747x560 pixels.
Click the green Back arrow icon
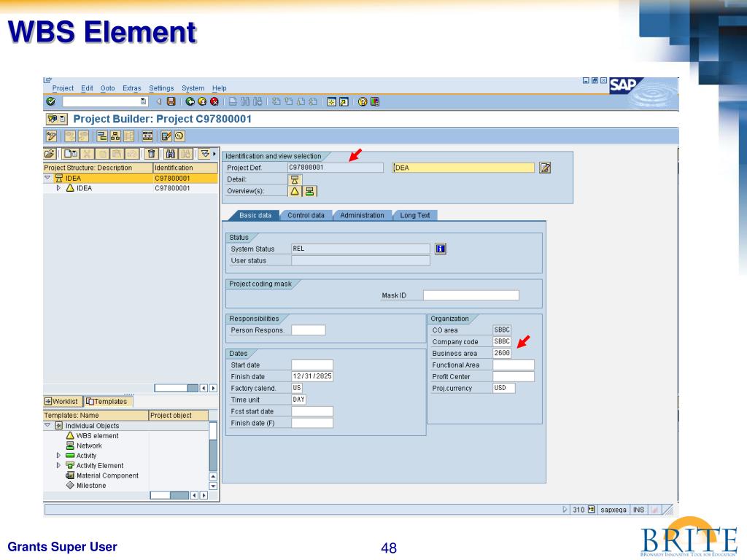[190, 101]
